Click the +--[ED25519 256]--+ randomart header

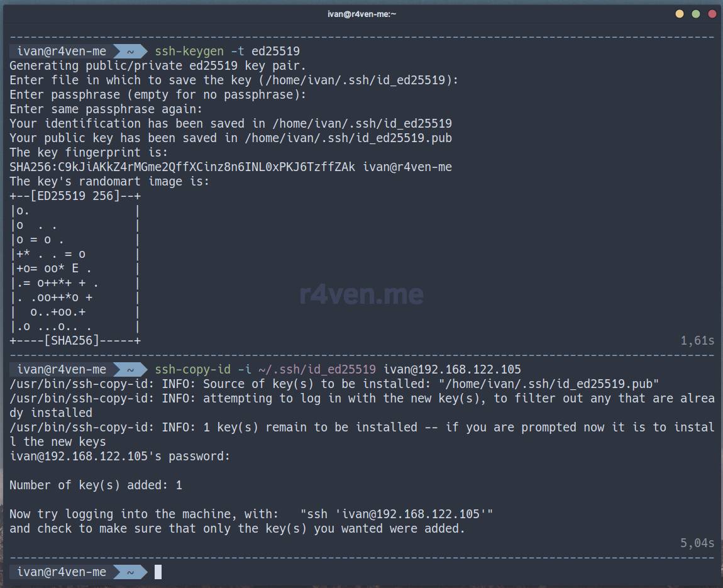coord(74,196)
